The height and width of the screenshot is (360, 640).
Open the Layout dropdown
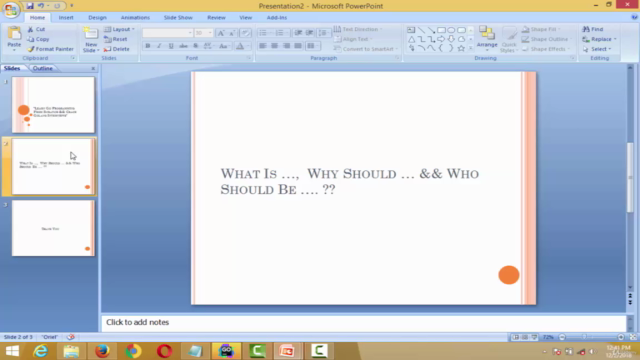119,29
